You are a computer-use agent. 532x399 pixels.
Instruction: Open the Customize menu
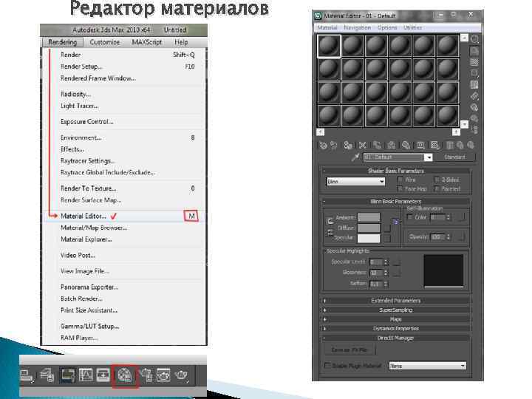tap(105, 42)
